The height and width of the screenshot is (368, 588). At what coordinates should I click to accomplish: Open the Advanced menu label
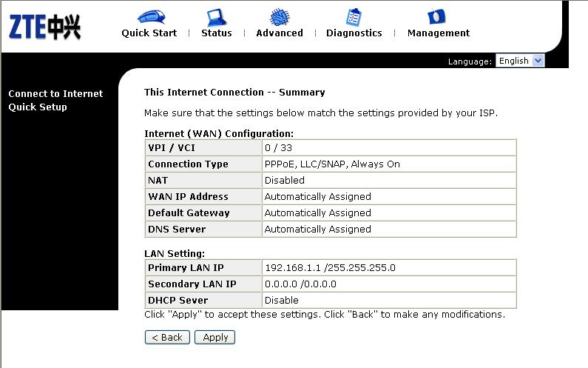[280, 33]
